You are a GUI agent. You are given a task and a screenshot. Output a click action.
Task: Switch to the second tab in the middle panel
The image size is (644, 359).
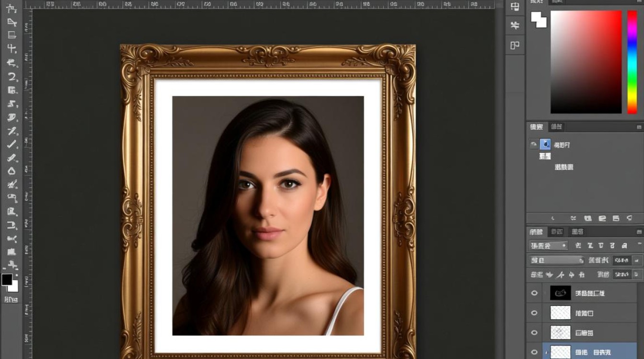[x=556, y=127]
